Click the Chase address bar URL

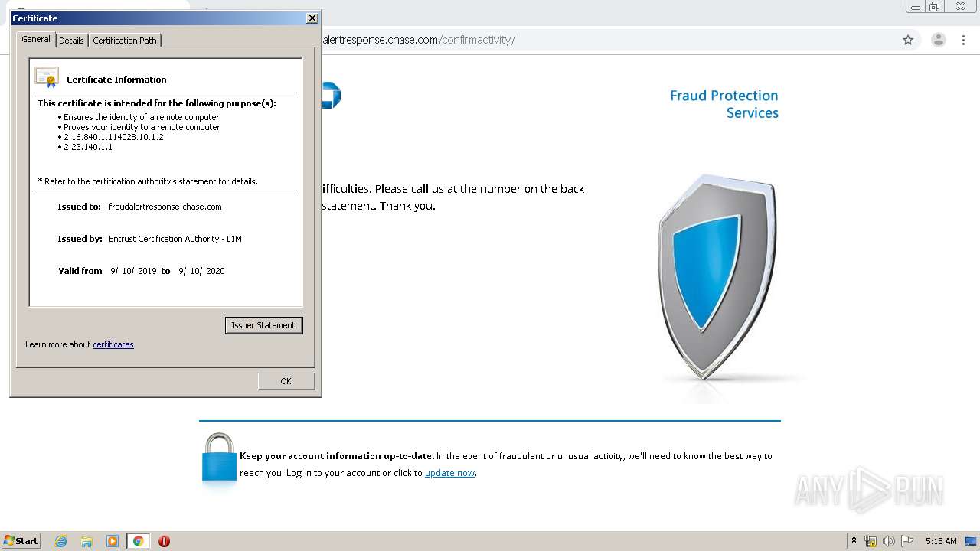(419, 40)
